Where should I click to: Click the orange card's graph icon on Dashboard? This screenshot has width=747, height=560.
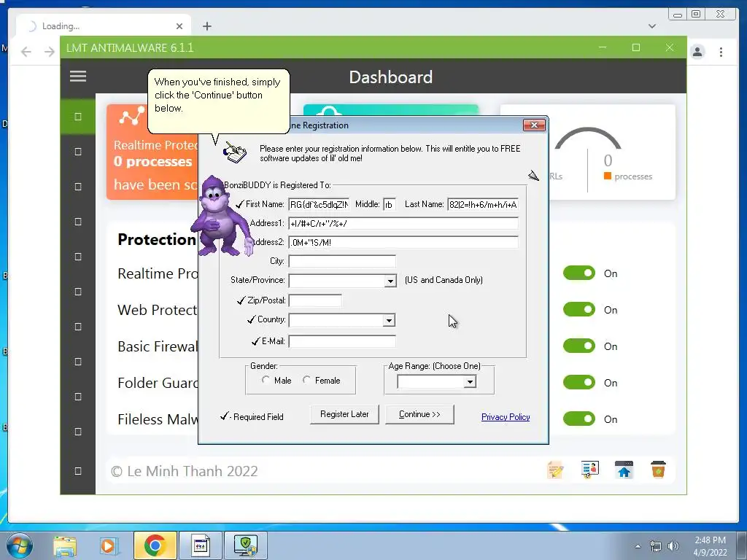point(131,116)
